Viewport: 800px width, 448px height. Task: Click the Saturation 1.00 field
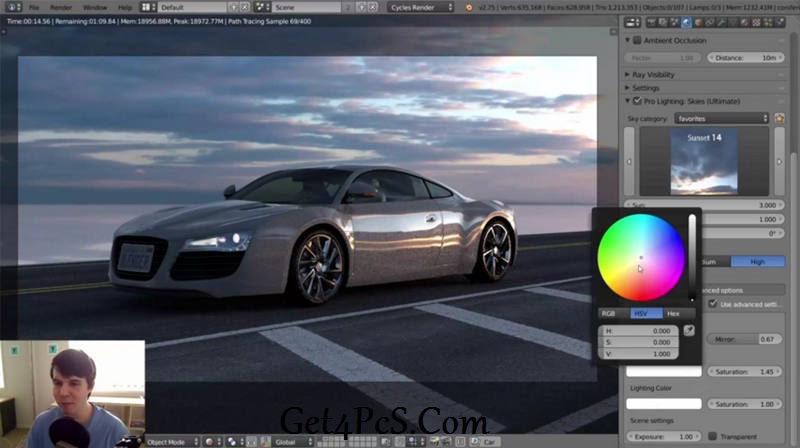click(x=744, y=404)
